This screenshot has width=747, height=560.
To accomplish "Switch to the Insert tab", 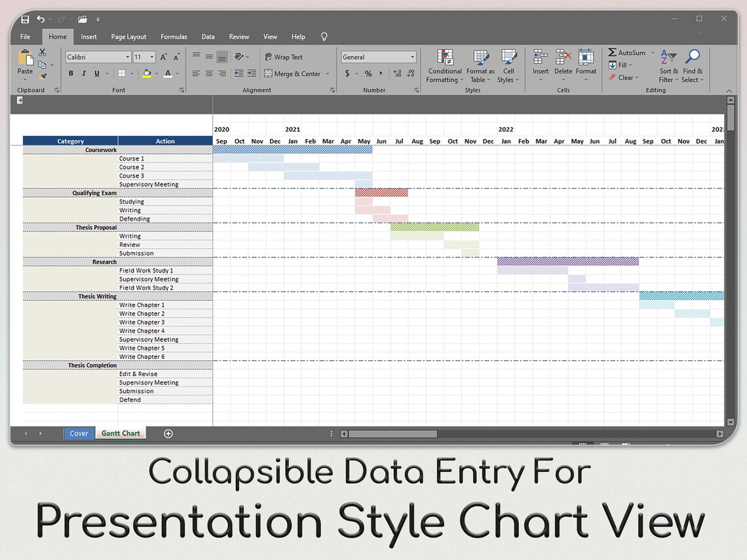I will 88,37.
